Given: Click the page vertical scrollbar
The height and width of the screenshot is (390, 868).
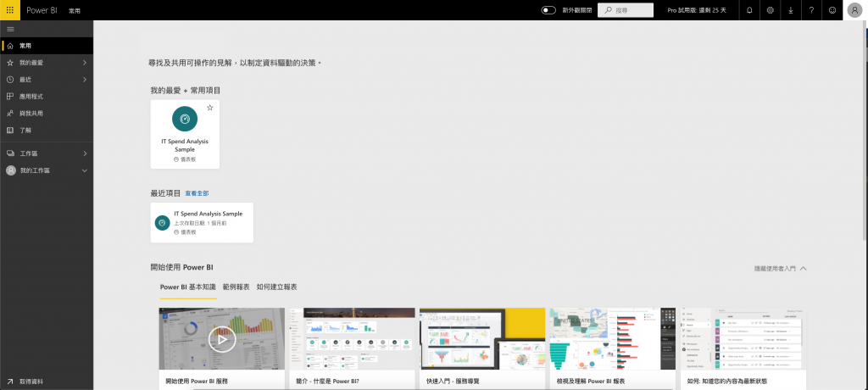Looking at the screenshot, I should [x=864, y=131].
